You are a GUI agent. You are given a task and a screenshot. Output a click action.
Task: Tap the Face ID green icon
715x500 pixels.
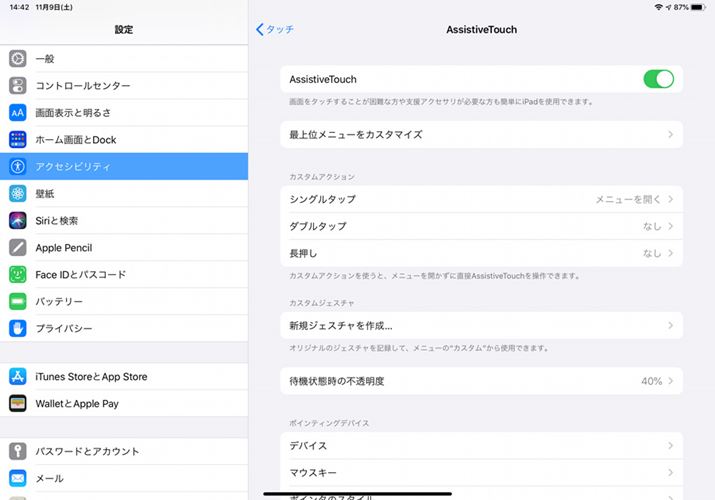(17, 274)
